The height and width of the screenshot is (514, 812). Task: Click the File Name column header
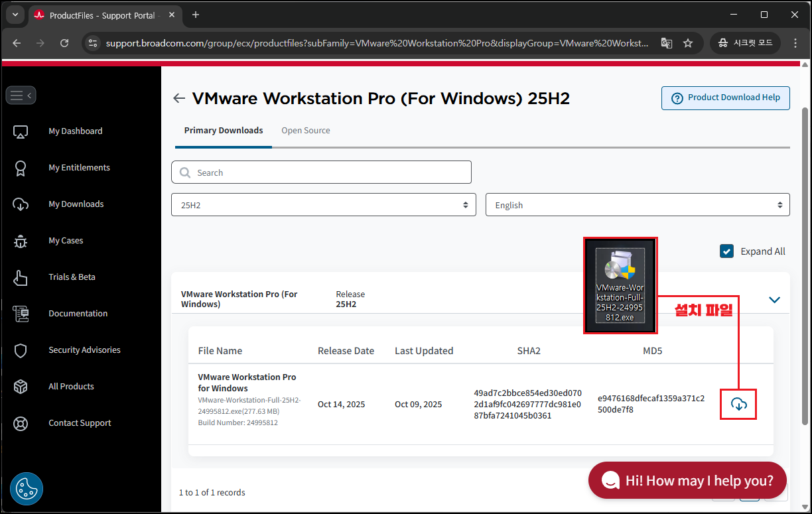220,351
